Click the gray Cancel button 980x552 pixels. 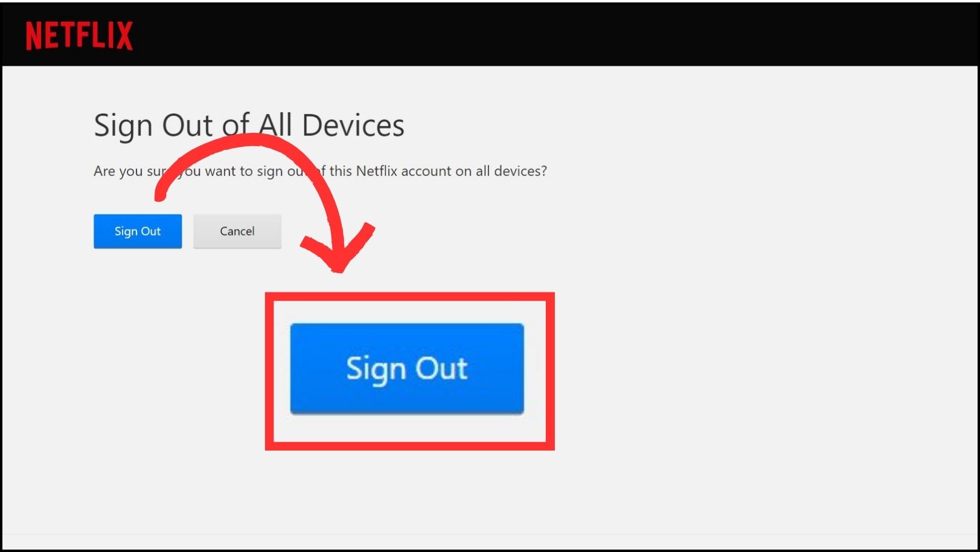click(237, 231)
